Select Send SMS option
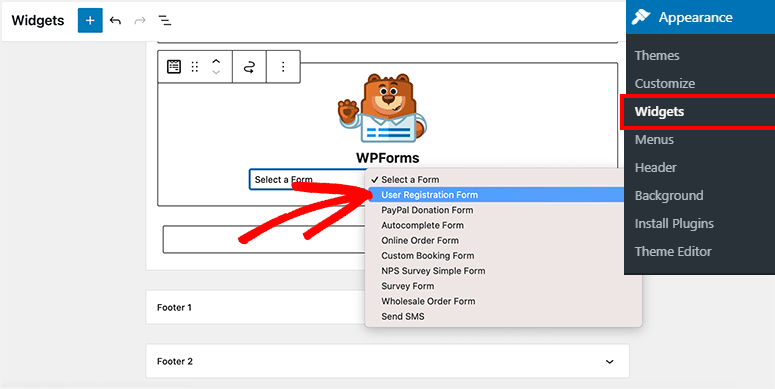Viewport: 775px width, 389px height. [503, 316]
